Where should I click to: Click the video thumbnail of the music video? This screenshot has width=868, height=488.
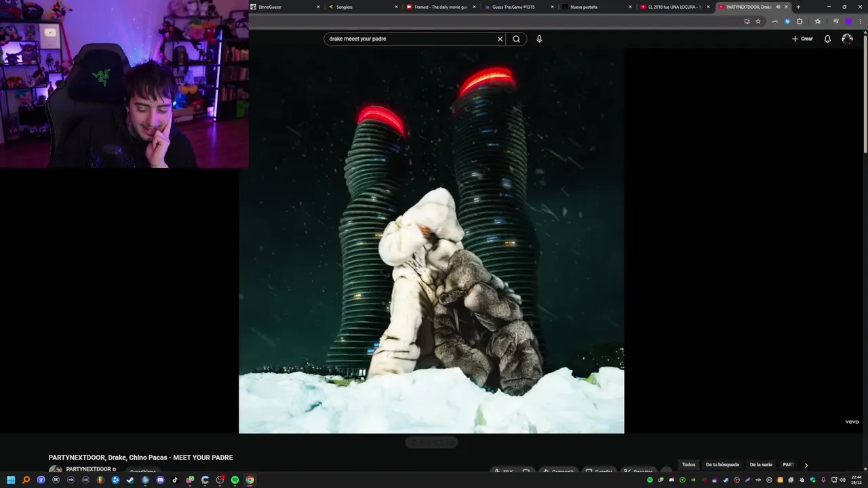431,241
